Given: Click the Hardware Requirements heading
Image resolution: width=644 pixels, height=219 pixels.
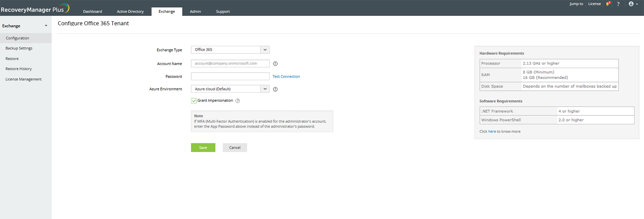Looking at the screenshot, I should tap(502, 53).
